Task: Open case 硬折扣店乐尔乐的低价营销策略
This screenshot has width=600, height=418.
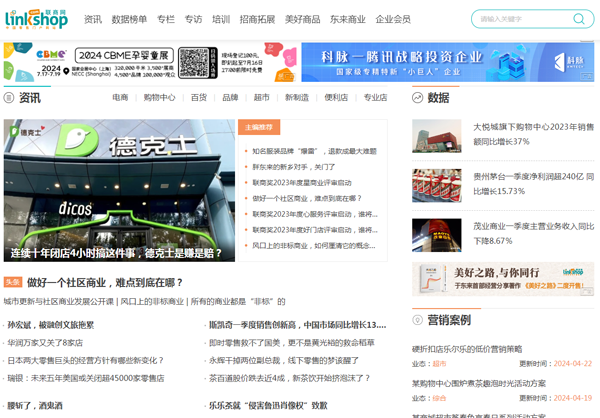Action: click(x=467, y=349)
